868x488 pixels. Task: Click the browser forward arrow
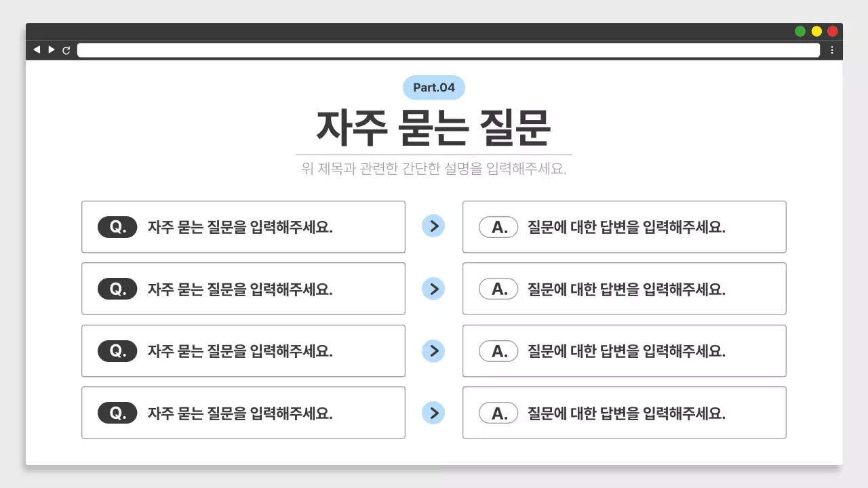point(52,49)
